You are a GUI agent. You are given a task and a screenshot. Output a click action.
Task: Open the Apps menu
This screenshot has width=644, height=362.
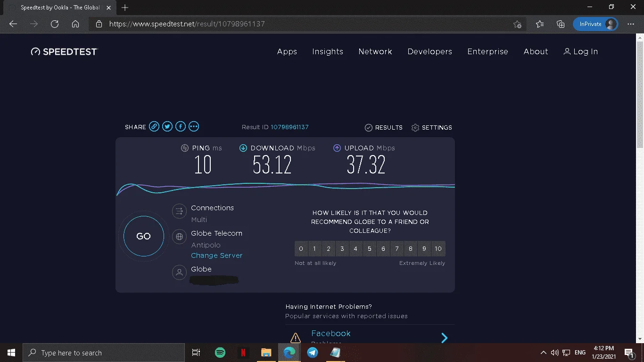tap(287, 52)
